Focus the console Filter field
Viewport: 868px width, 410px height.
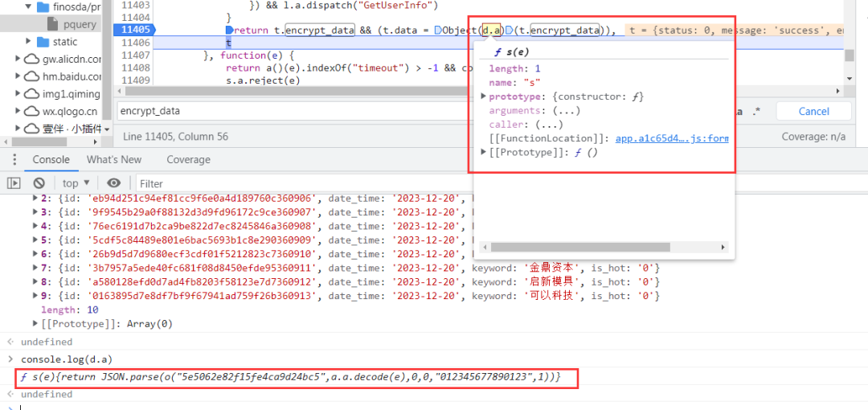coord(305,183)
